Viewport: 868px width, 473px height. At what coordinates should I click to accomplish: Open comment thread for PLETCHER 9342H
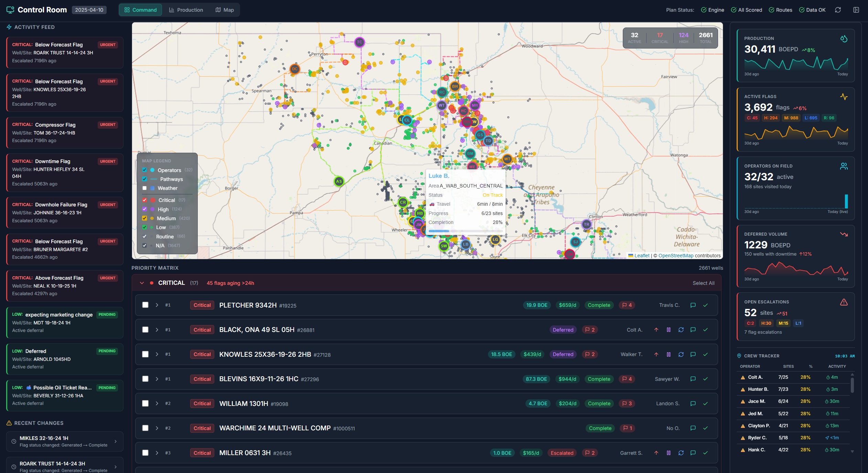coord(693,305)
